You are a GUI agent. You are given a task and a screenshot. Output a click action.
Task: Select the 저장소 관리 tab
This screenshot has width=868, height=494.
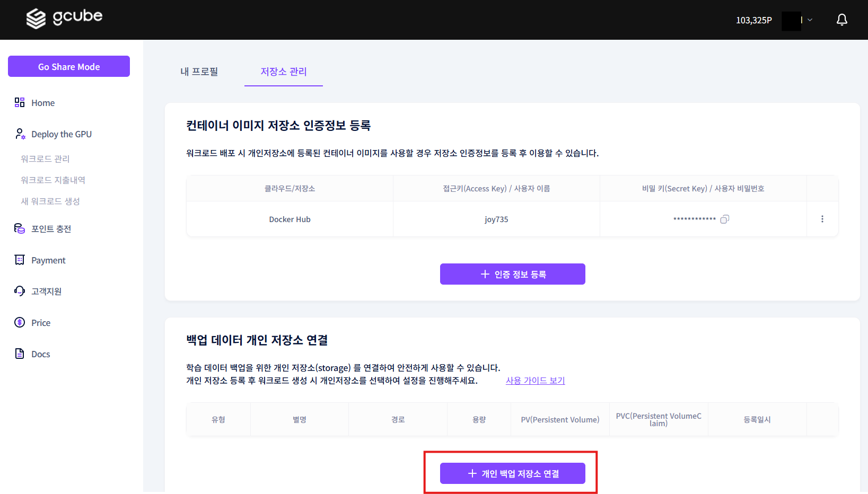pyautogui.click(x=283, y=72)
